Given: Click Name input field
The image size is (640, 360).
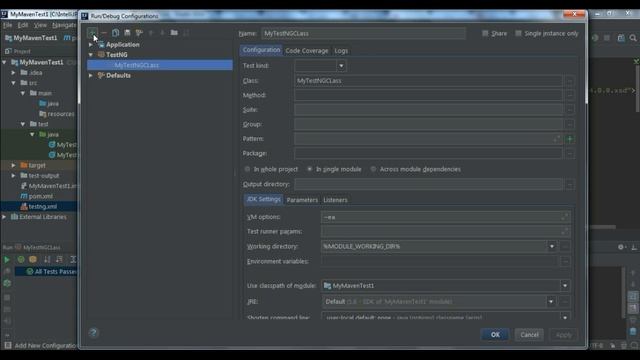Looking at the screenshot, I should click(363, 33).
